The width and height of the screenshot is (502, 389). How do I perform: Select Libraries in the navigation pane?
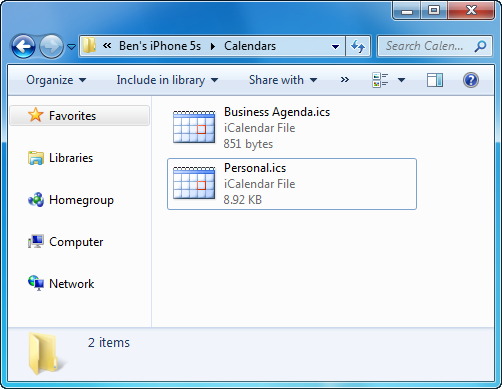pos(71,158)
